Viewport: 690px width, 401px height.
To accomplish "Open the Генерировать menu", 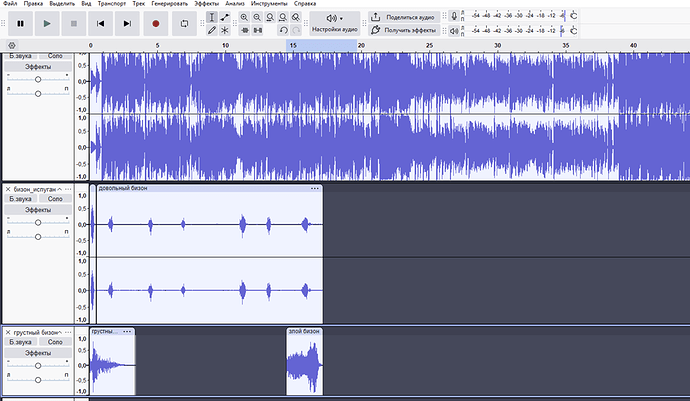I will (x=169, y=4).
